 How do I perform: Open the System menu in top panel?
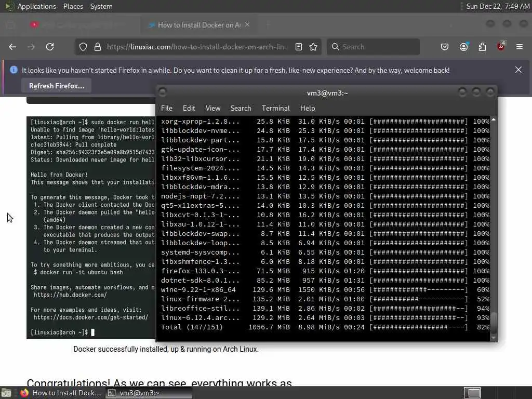pyautogui.click(x=101, y=6)
